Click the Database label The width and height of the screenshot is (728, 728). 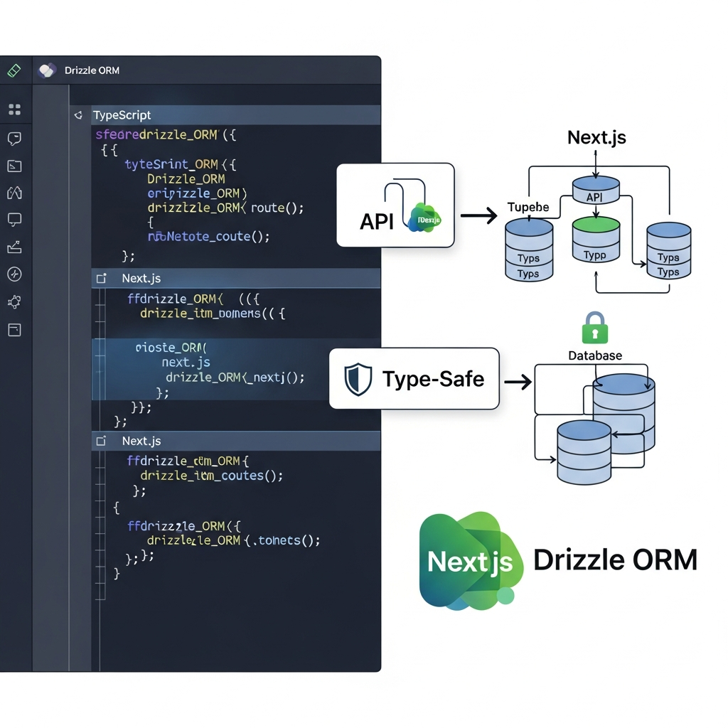tap(595, 355)
